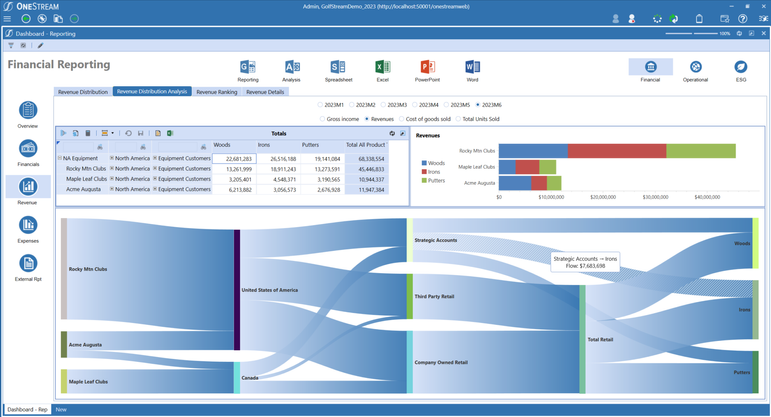Click the Woods column header
The height and width of the screenshot is (417, 771).
234,145
